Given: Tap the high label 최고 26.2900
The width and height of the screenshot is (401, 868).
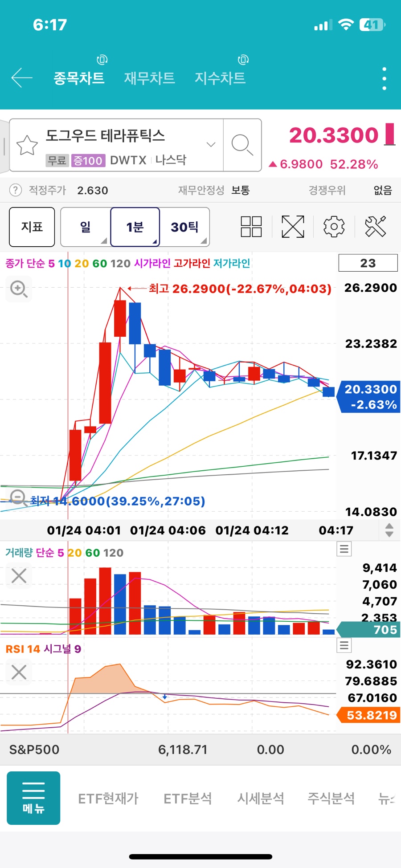Looking at the screenshot, I should (x=240, y=289).
